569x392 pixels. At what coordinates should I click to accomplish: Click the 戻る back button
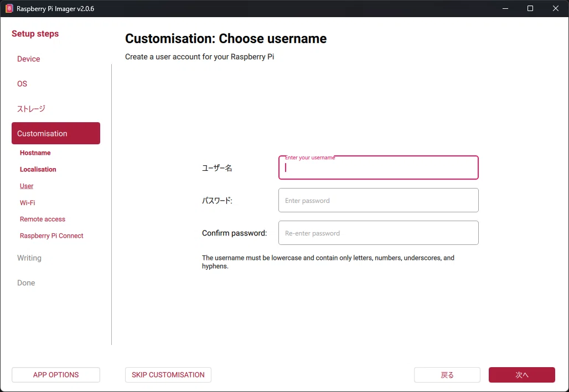click(447, 375)
